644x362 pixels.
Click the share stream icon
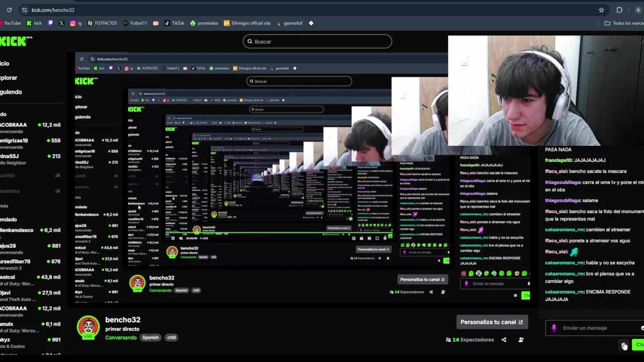click(x=504, y=340)
